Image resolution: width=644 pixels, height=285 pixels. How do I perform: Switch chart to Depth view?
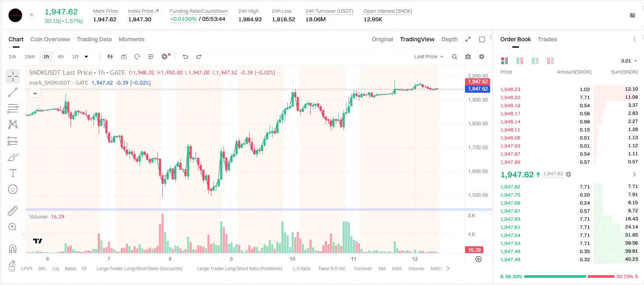pyautogui.click(x=449, y=39)
